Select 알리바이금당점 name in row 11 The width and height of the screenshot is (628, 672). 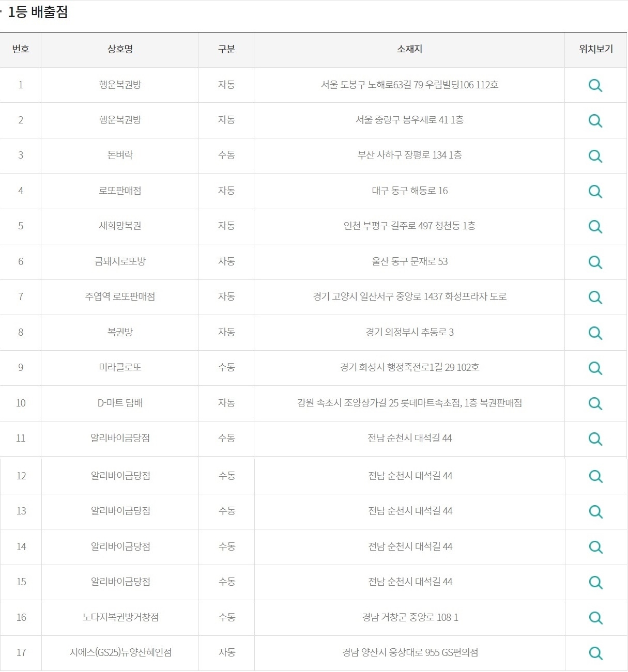[x=120, y=438]
